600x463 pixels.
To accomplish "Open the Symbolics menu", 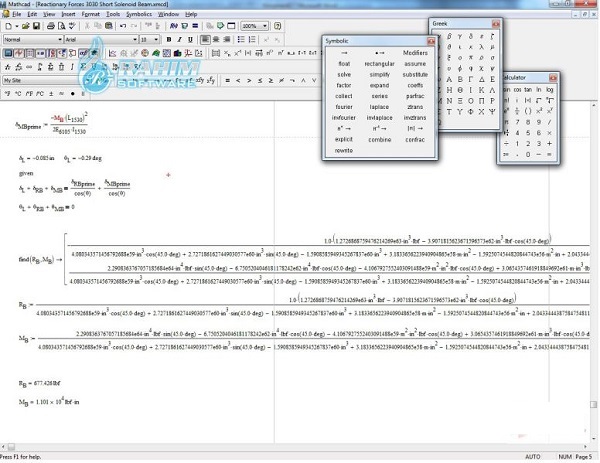I will click(x=139, y=14).
